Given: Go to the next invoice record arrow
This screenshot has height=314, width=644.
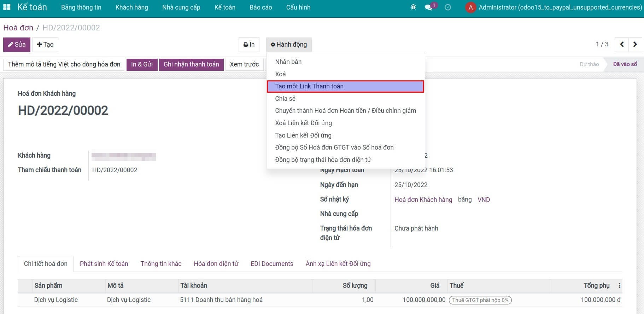Looking at the screenshot, I should point(635,45).
